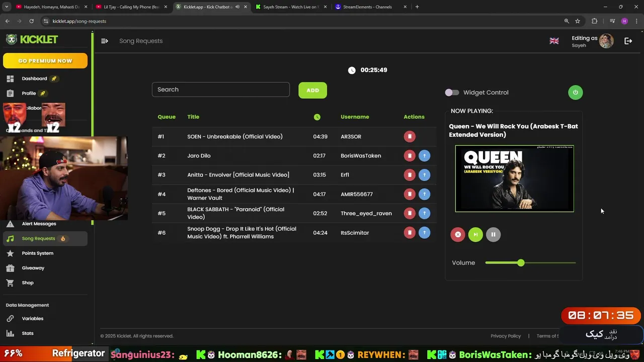Click username AR3SOR in queue
This screenshot has height=362, width=644.
point(351,136)
